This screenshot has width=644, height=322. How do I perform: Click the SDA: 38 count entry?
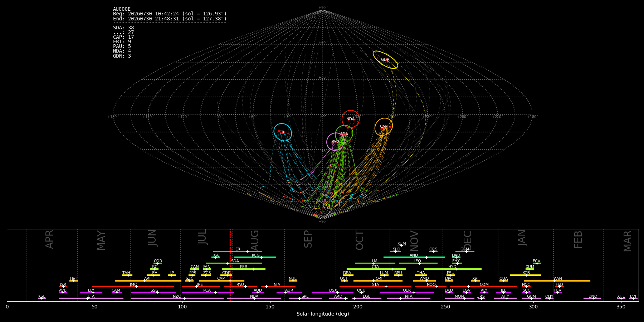click(x=123, y=28)
